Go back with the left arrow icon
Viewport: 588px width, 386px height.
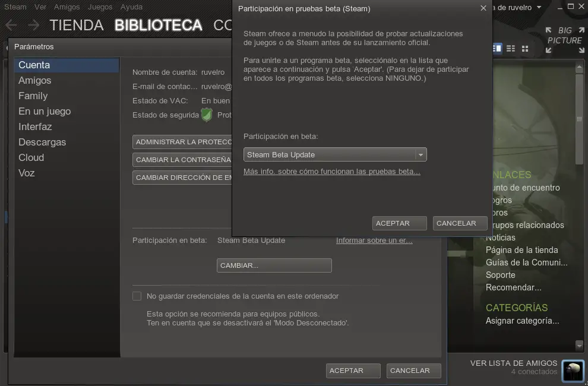point(11,25)
